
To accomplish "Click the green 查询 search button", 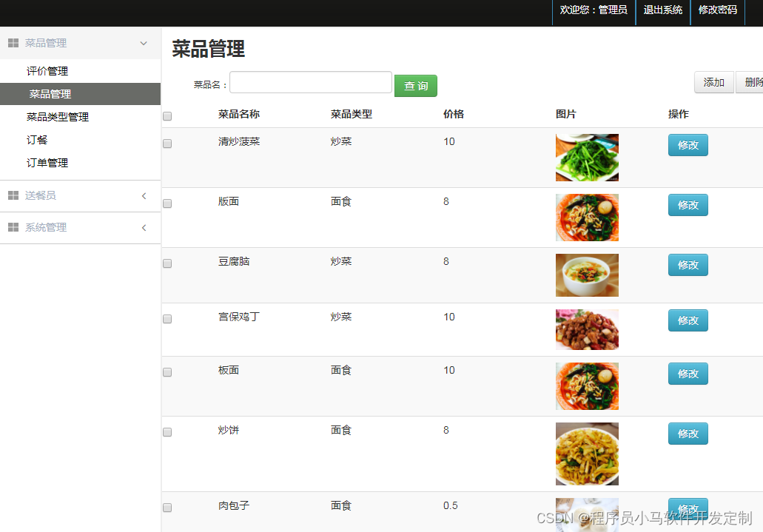I will 415,86.
